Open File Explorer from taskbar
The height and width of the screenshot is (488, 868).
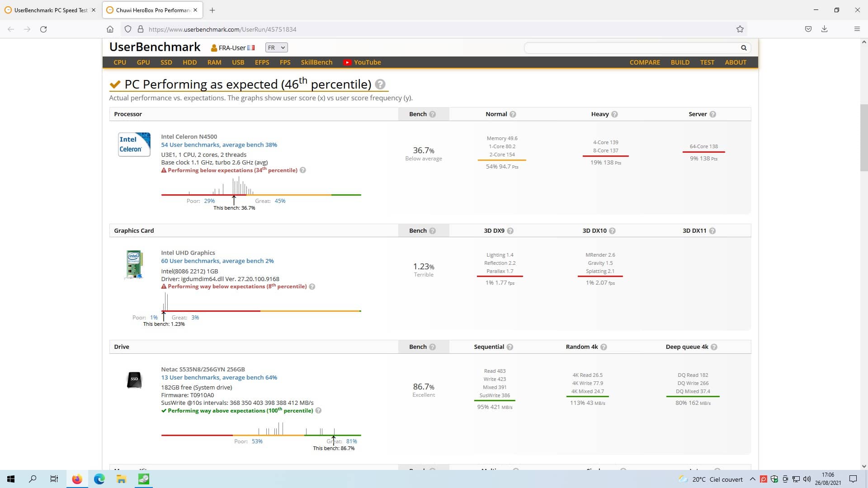pyautogui.click(x=121, y=479)
